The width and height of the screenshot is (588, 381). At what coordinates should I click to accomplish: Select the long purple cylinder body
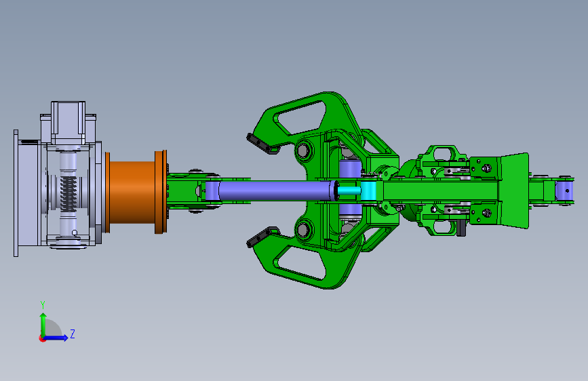click(x=277, y=190)
